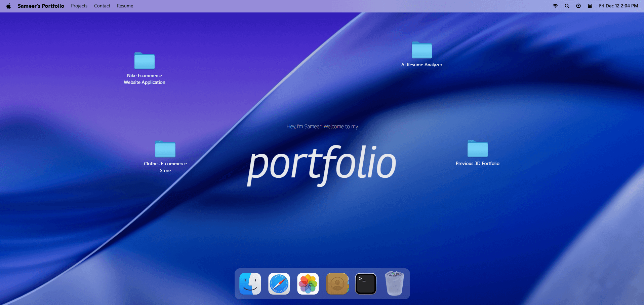The width and height of the screenshot is (644, 305).
Task: Open the Photos app in dock
Action: (x=308, y=284)
